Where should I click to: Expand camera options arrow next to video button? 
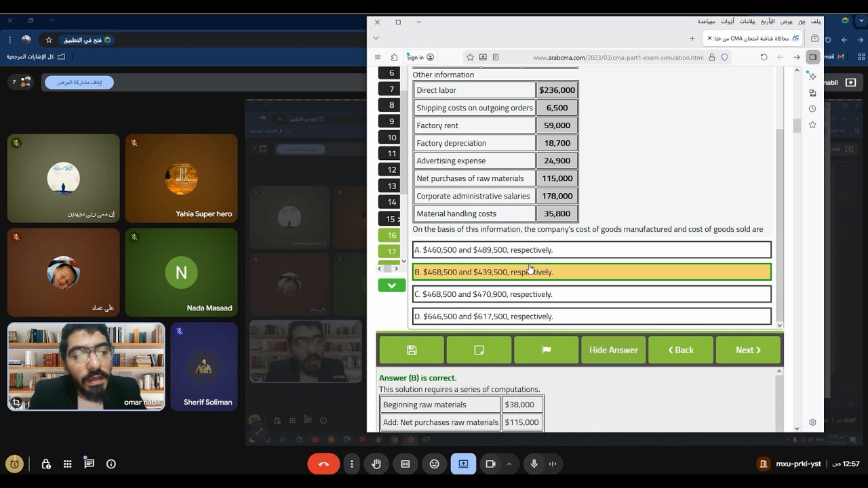[x=509, y=464]
